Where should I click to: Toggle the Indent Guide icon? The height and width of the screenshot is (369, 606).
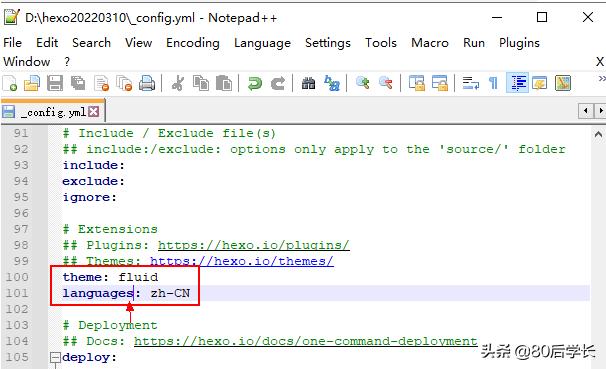[x=517, y=83]
